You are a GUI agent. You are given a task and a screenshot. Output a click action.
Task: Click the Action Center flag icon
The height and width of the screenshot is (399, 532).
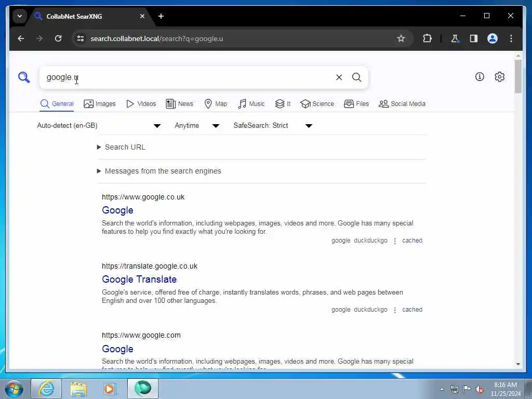pos(467,389)
